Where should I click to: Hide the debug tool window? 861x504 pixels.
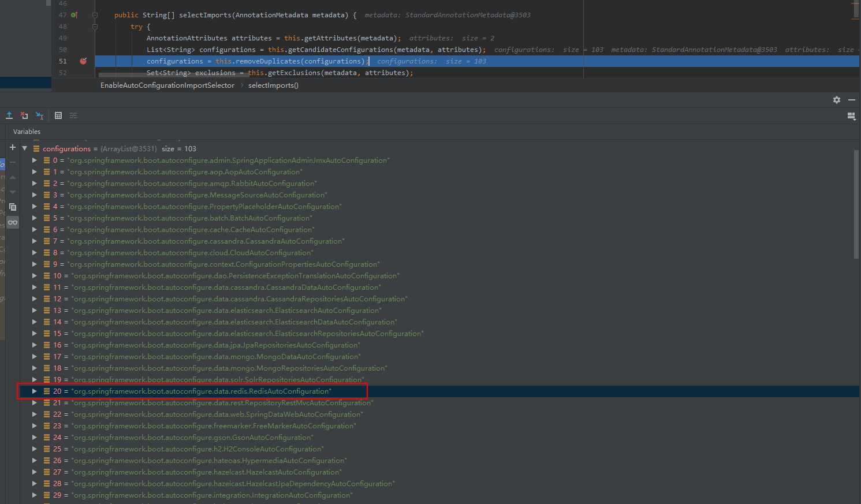[x=852, y=100]
